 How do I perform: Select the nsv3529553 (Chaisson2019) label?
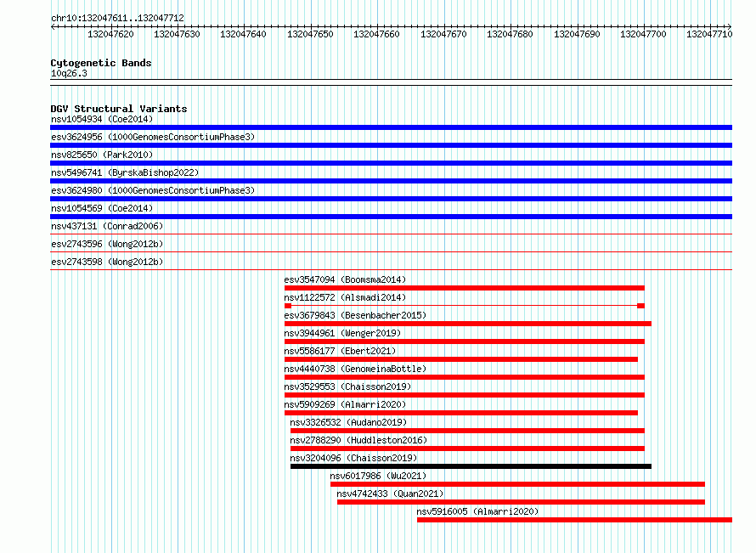coord(347,387)
